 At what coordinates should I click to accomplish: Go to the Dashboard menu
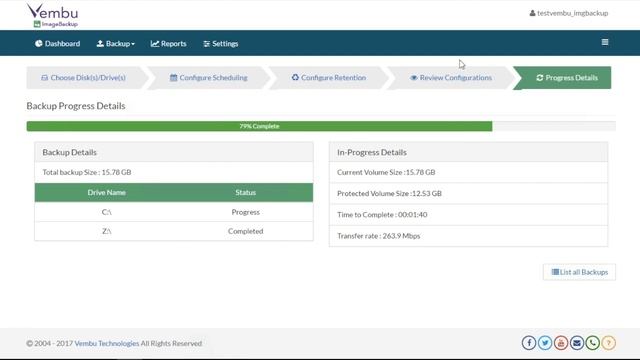(x=58, y=44)
